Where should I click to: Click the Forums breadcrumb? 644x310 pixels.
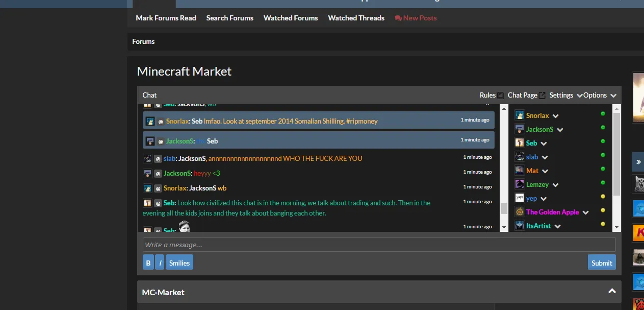(x=143, y=42)
